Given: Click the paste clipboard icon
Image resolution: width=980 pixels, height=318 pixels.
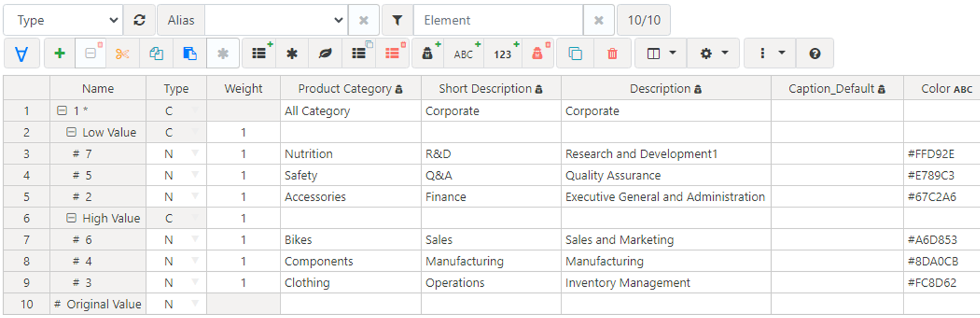Looking at the screenshot, I should pyautogui.click(x=190, y=54).
